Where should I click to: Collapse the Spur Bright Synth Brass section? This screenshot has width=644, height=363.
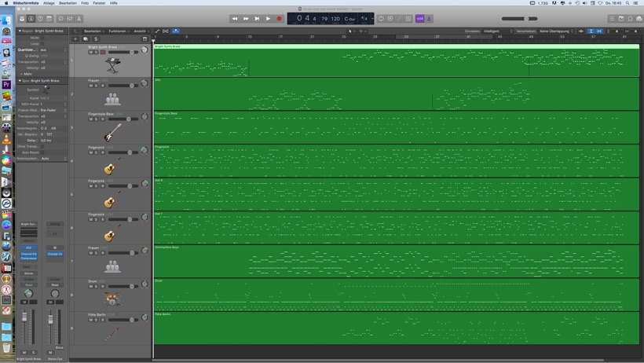(20, 81)
